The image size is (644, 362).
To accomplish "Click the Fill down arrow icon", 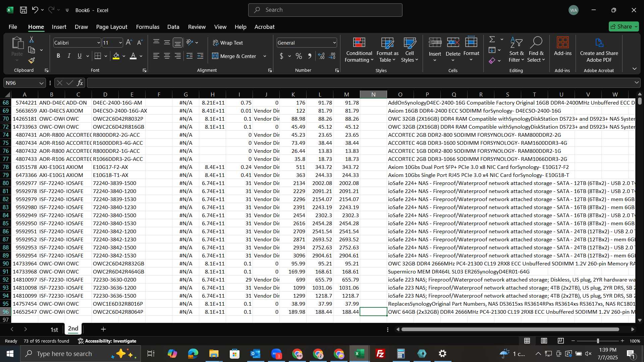I will point(492,50).
